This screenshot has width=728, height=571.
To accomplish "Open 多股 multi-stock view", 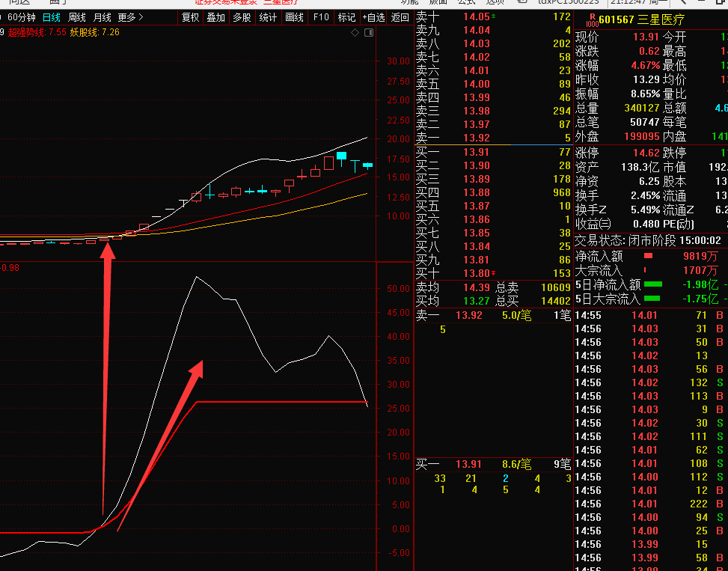I will [x=242, y=18].
